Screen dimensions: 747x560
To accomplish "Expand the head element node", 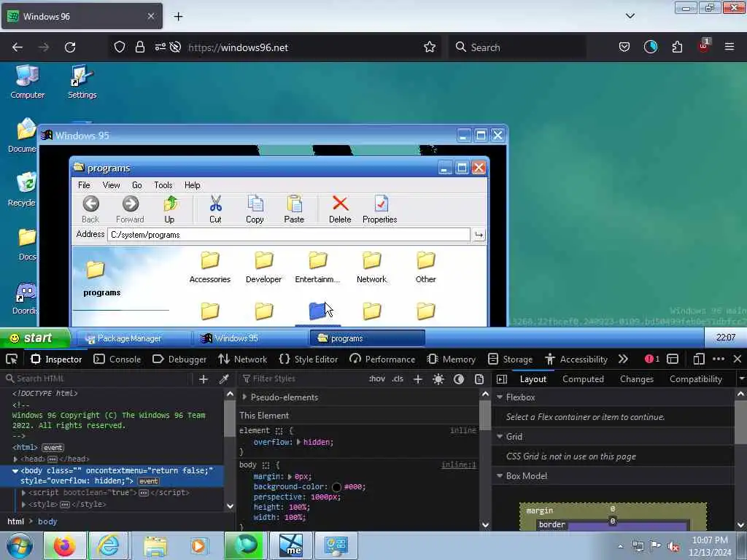I will pos(16,459).
